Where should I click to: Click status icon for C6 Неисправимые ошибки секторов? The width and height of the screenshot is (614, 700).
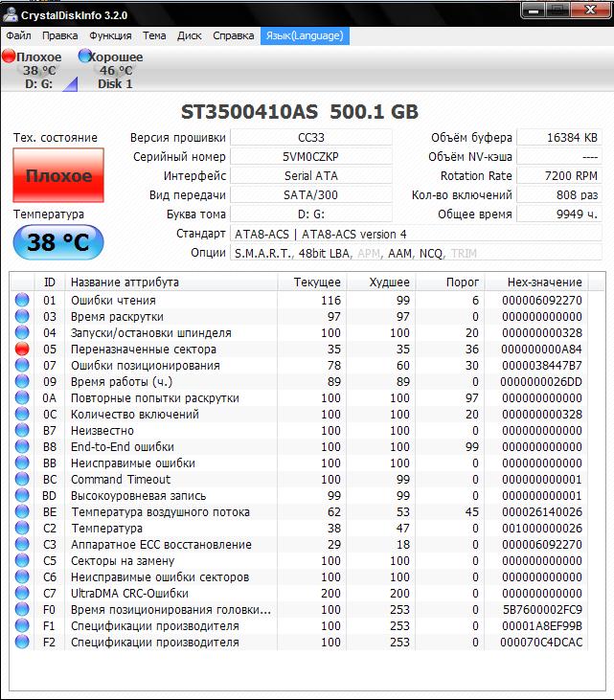pos(22,576)
